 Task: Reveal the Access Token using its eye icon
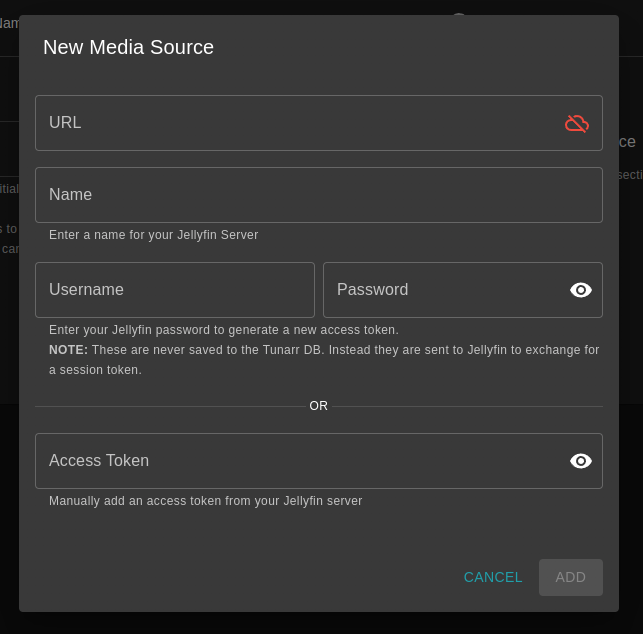pos(581,461)
